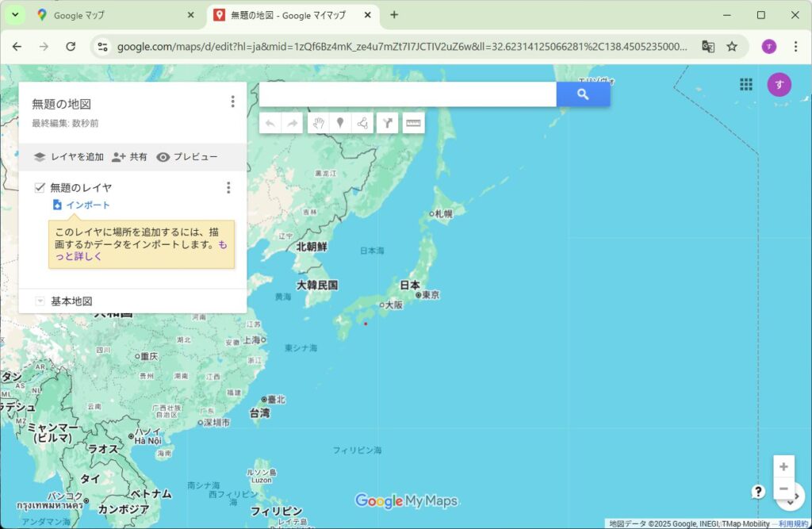This screenshot has height=529, width=812.
Task: Click the blue search magnifier button
Action: point(583,94)
